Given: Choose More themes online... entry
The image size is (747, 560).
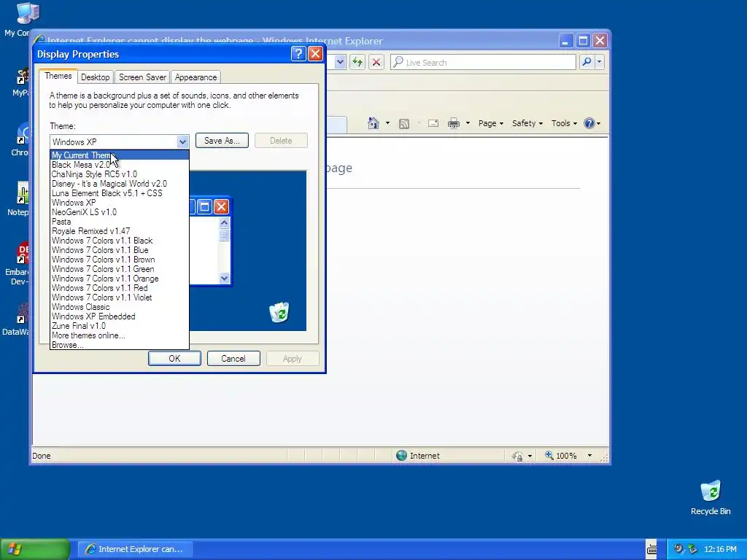Looking at the screenshot, I should pyautogui.click(x=119, y=335).
